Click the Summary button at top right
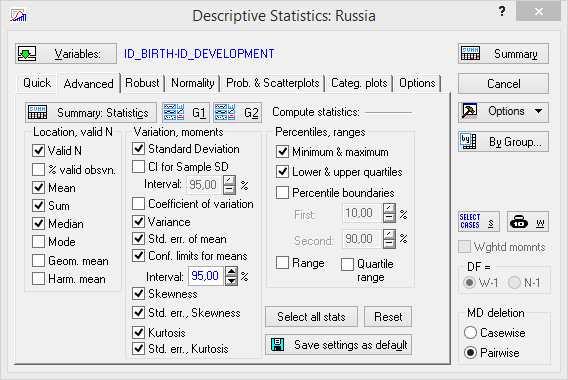 pyautogui.click(x=503, y=54)
